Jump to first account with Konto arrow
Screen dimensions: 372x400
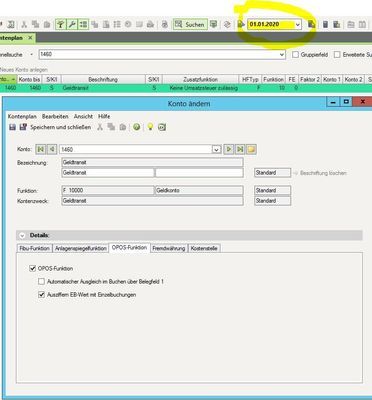click(41, 149)
